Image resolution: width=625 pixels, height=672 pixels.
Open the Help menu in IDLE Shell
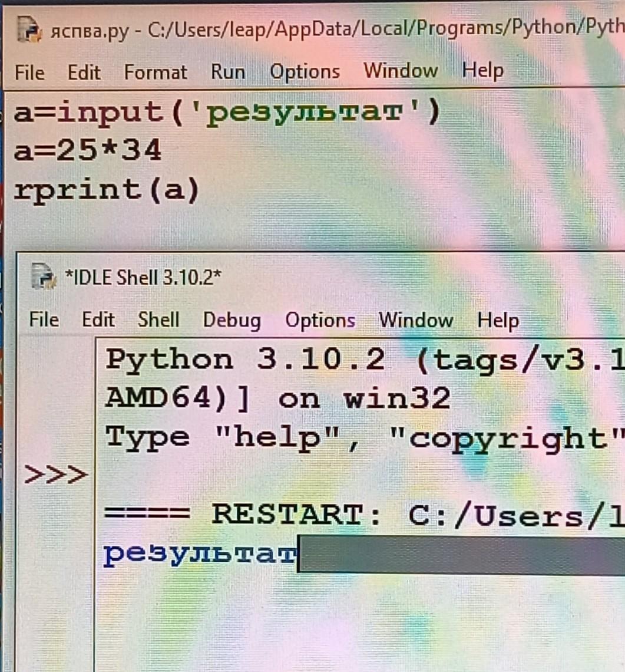pyautogui.click(x=498, y=321)
